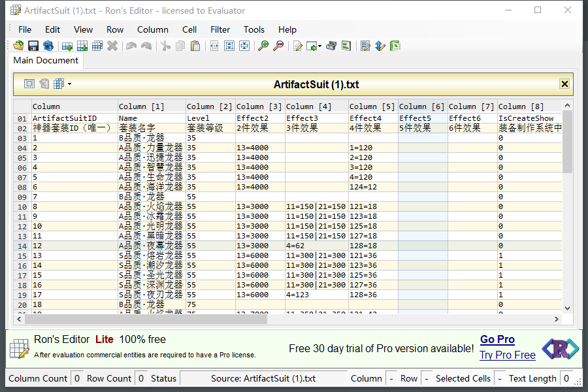Viewport: 588px width, 392px height.
Task: Open the export icon's small dropdown arrow
Action: 320,46
